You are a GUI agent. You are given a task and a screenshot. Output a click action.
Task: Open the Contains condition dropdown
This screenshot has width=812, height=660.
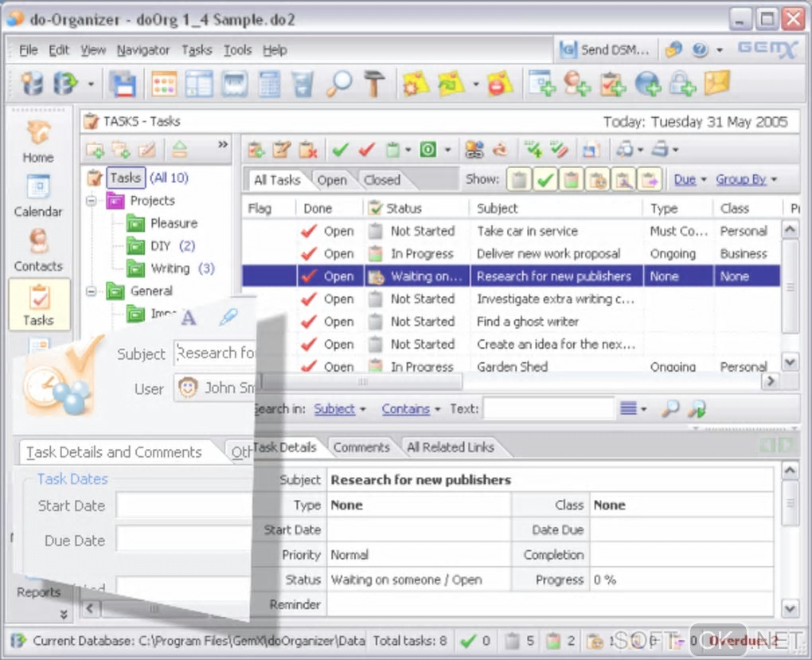[412, 408]
